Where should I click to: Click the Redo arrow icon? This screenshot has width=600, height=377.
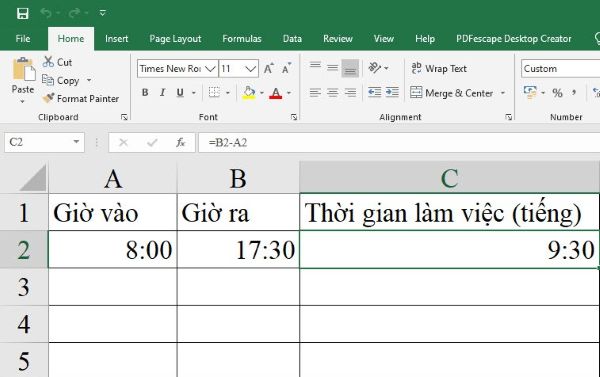[x=74, y=13]
